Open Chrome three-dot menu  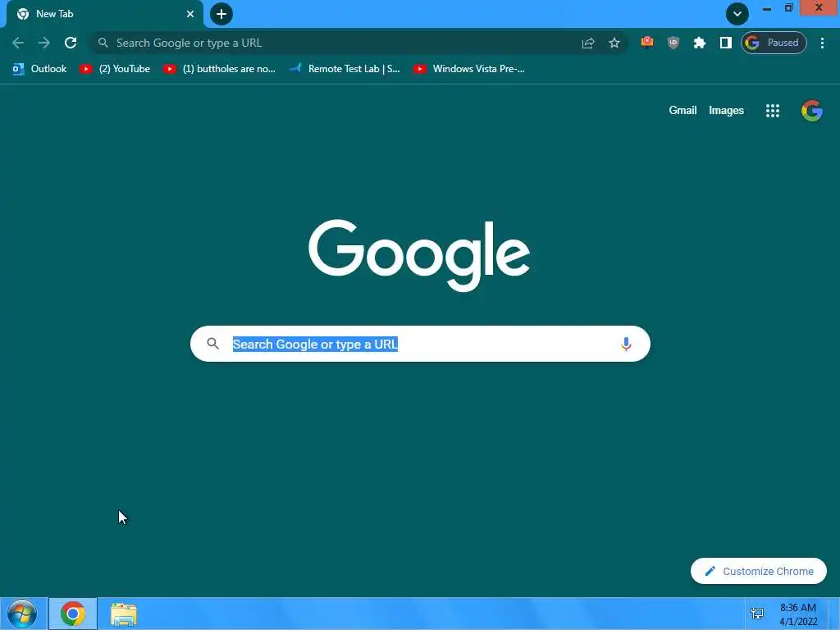click(822, 43)
